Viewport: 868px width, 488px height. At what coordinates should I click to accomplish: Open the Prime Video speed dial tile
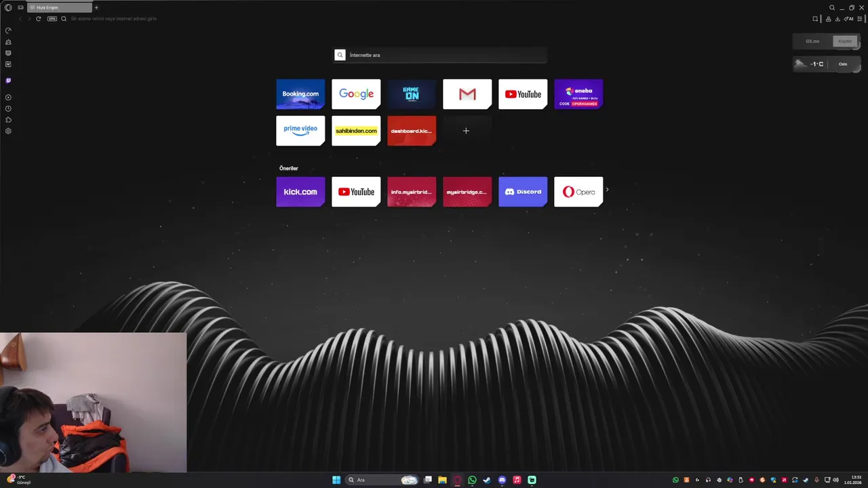[300, 131]
